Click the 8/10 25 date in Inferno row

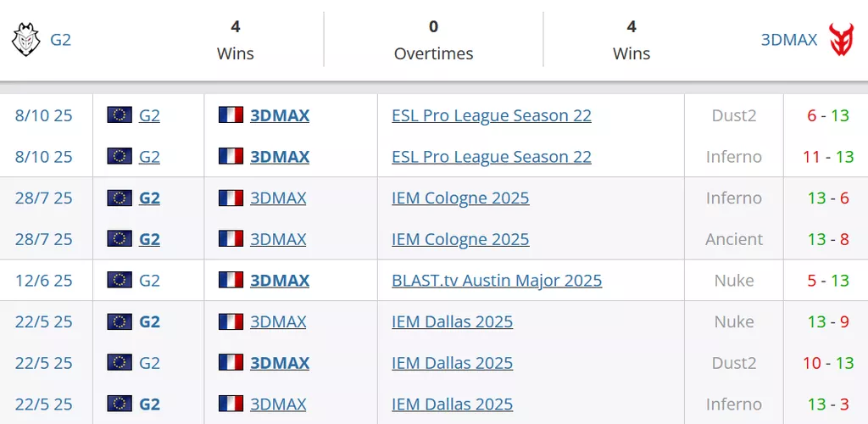coord(44,157)
